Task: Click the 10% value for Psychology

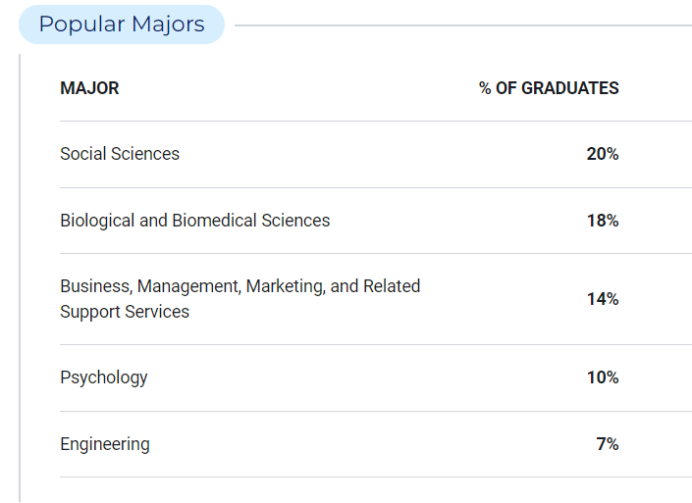Action: point(602,378)
